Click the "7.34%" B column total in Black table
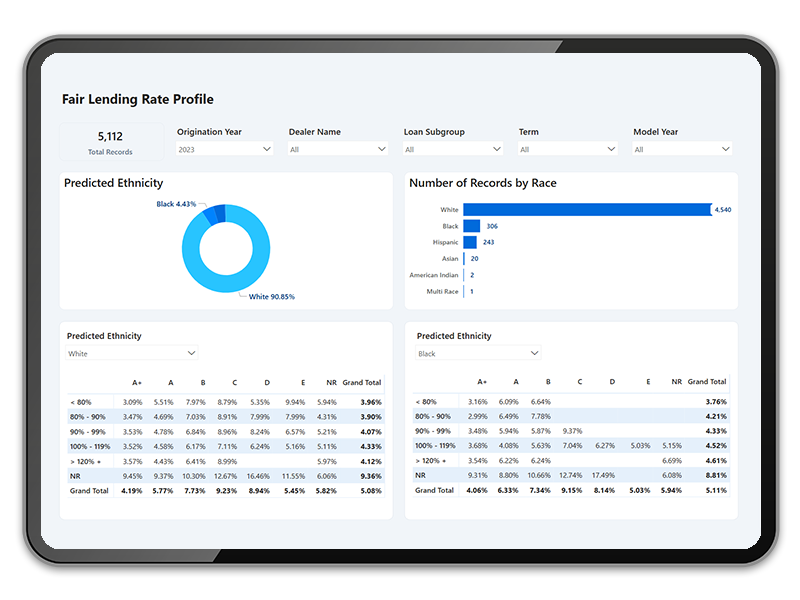Image resolution: width=800 pixels, height=600 pixels. [540, 490]
